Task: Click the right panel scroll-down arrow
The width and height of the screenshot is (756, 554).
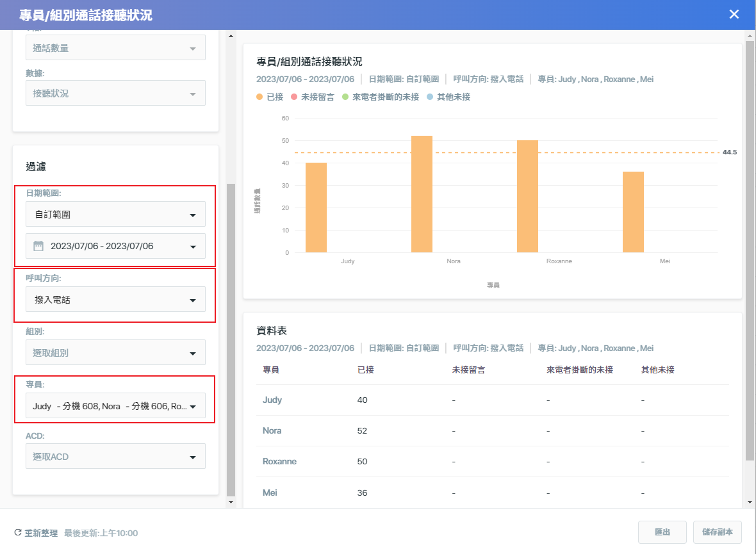Action: click(x=750, y=502)
